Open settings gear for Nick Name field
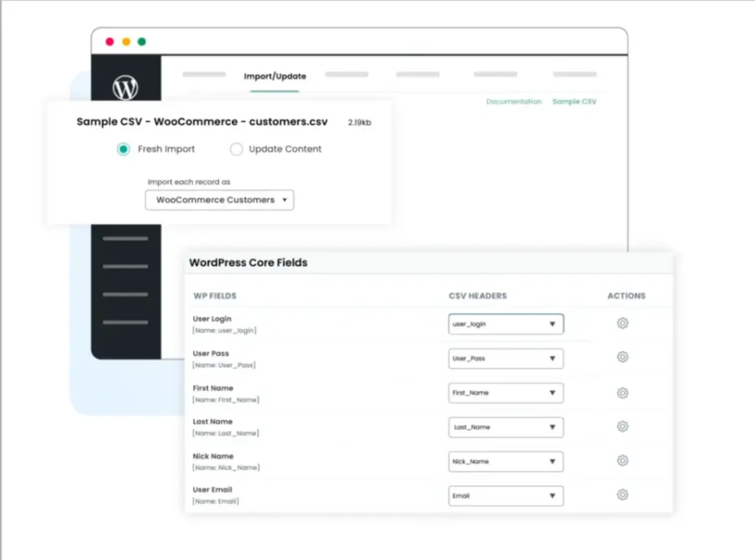 click(622, 461)
